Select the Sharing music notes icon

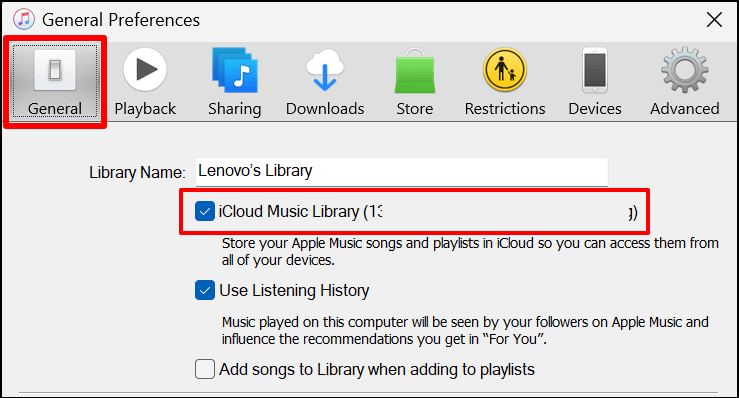(x=235, y=70)
